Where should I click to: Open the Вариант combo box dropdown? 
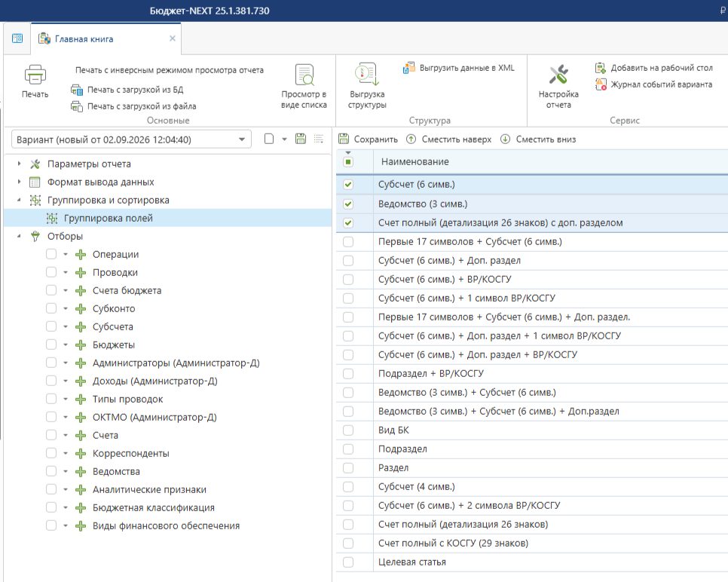tap(242, 139)
